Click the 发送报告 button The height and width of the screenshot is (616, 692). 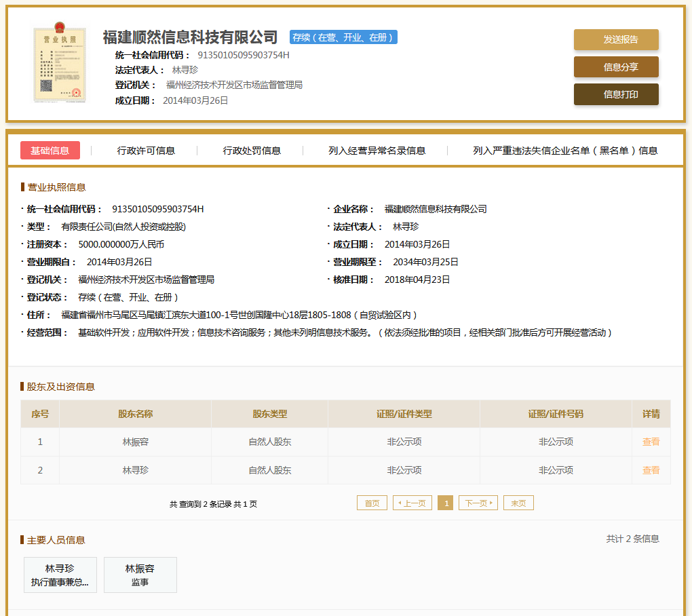(616, 39)
